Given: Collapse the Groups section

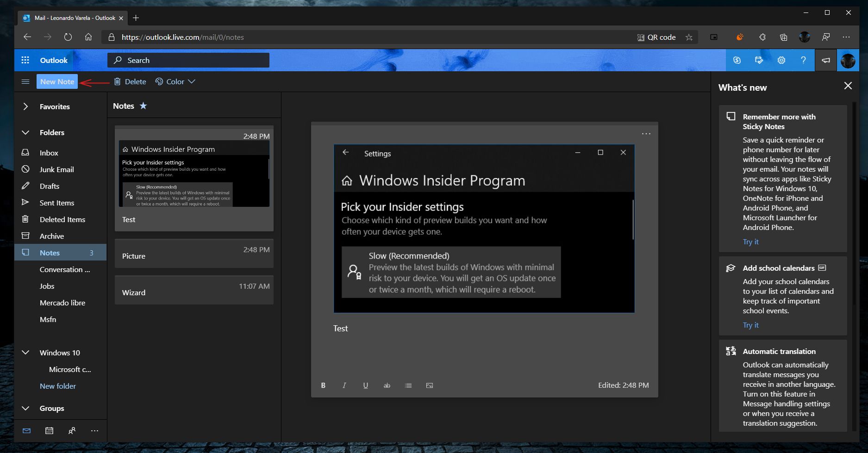Looking at the screenshot, I should point(25,409).
